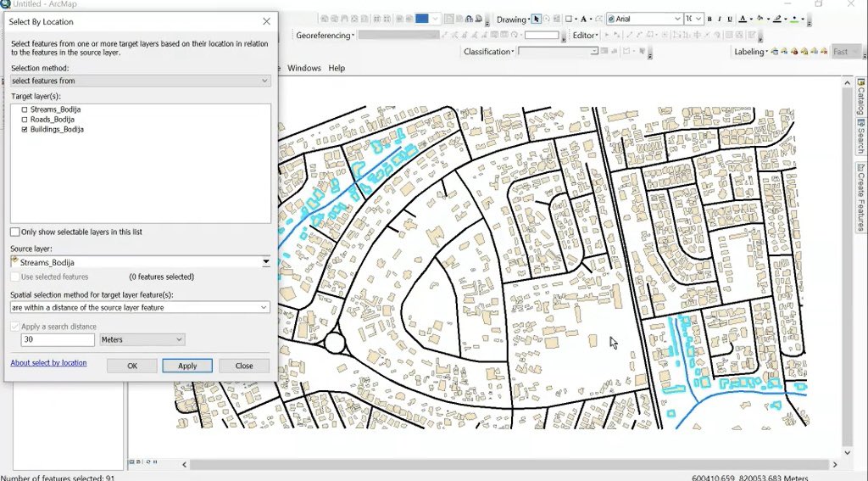
Task: Click the binoculars icon beside blue swatch
Action: (x=469, y=19)
